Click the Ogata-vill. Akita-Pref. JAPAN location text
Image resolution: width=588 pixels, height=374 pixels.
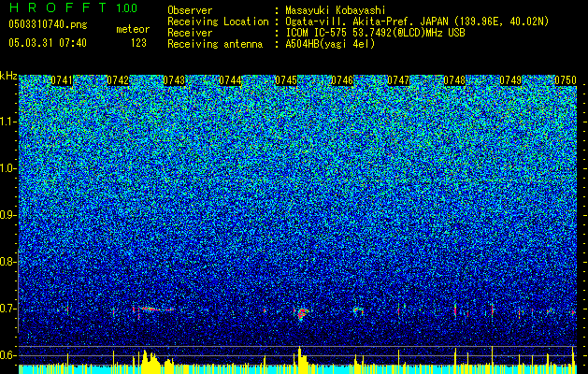[417, 22]
